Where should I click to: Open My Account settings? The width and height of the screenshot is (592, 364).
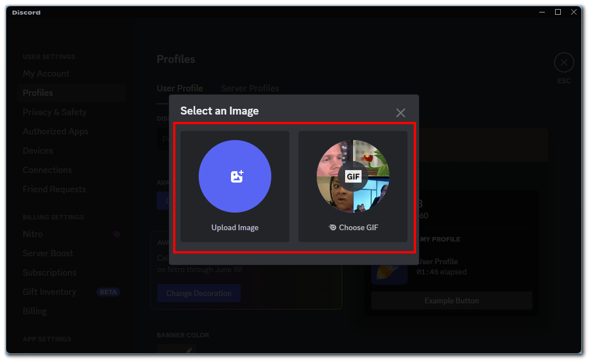pyautogui.click(x=46, y=74)
